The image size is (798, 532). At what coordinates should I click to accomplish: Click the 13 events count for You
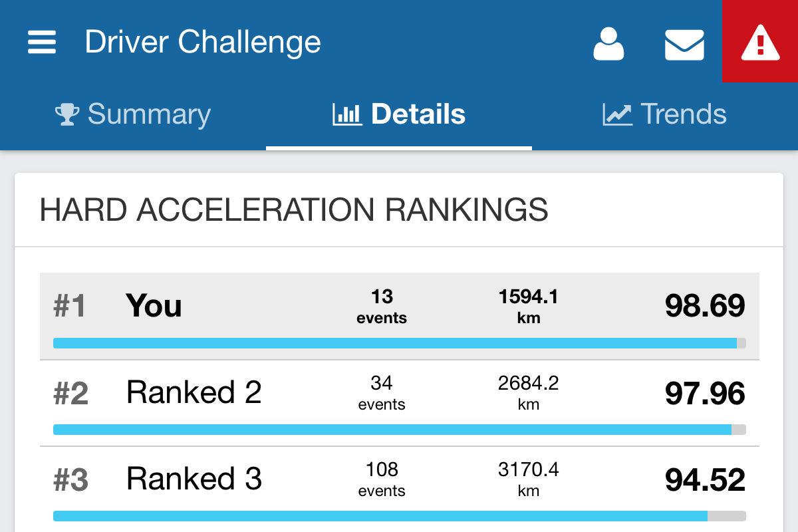382,306
